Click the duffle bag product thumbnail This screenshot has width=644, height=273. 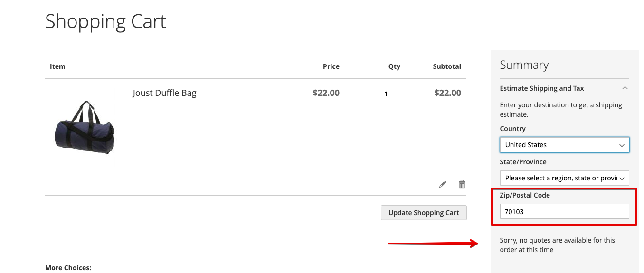(x=85, y=127)
